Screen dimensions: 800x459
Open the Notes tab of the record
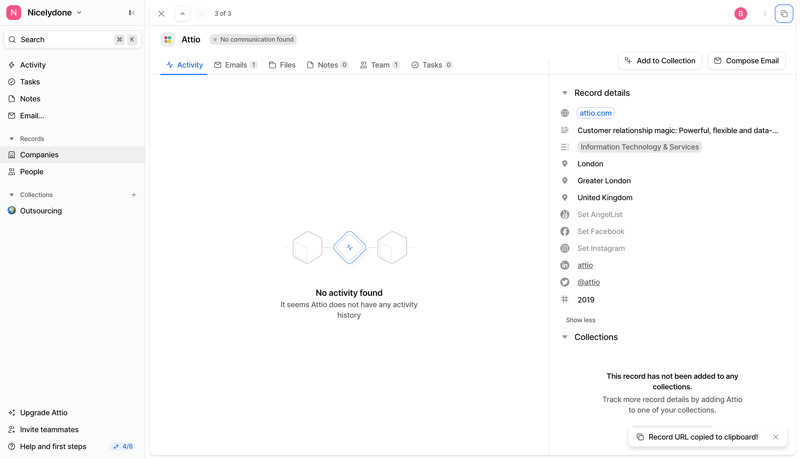point(328,65)
